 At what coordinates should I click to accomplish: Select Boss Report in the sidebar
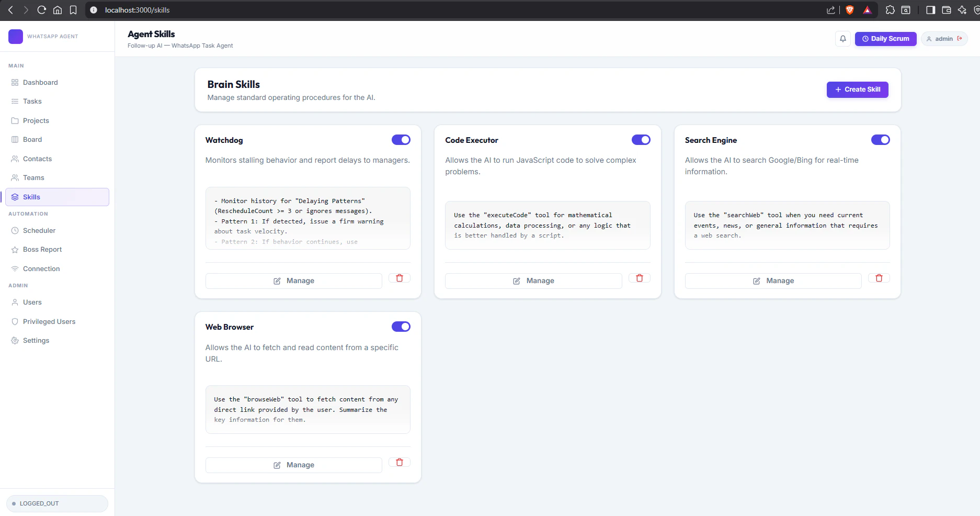coord(42,249)
